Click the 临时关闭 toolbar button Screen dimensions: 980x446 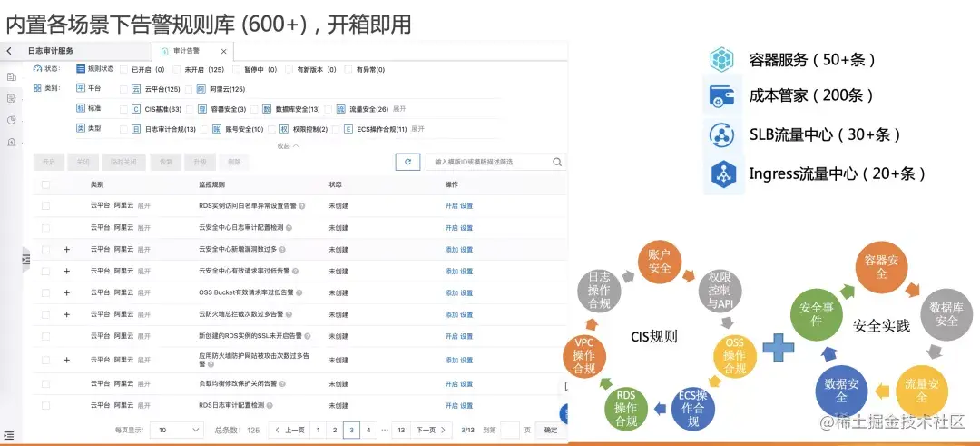coord(123,162)
